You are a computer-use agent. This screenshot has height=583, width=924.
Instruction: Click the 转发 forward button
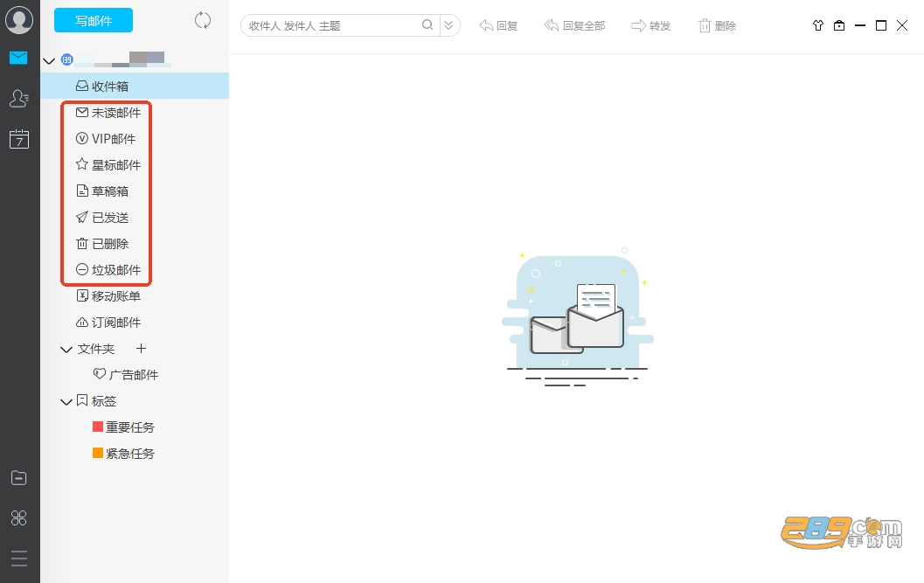(651, 26)
